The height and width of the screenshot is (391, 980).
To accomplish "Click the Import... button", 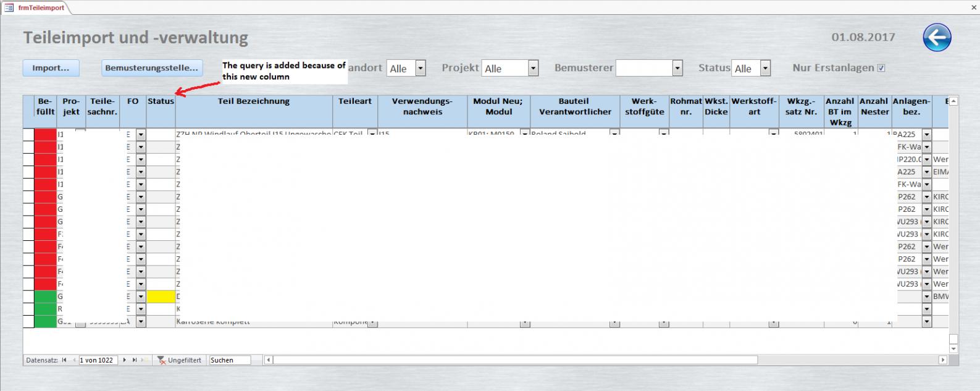I will tap(51, 68).
